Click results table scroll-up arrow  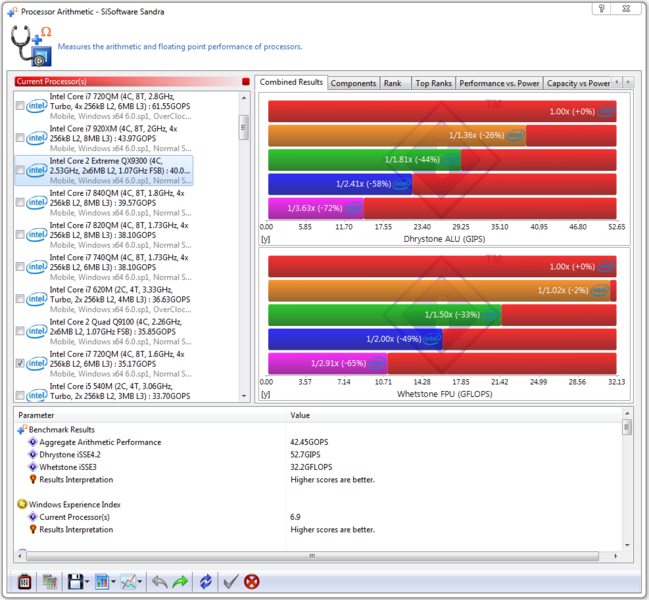[x=627, y=413]
